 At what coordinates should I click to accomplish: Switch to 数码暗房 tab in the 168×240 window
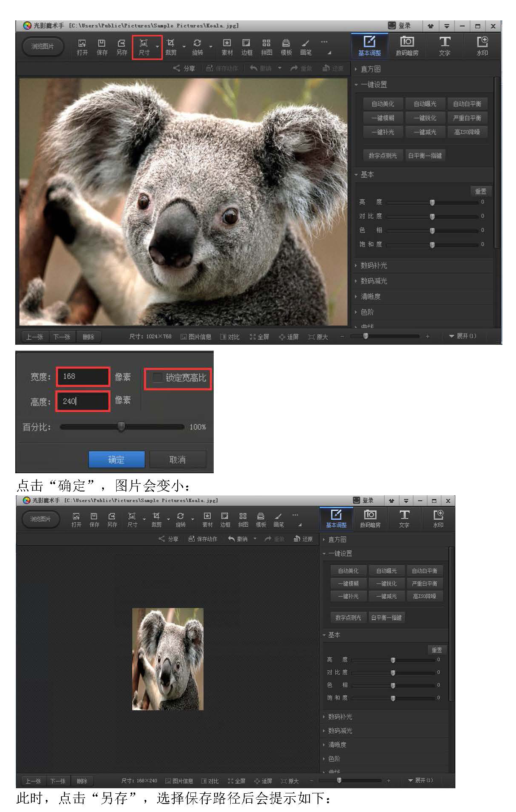tap(370, 518)
